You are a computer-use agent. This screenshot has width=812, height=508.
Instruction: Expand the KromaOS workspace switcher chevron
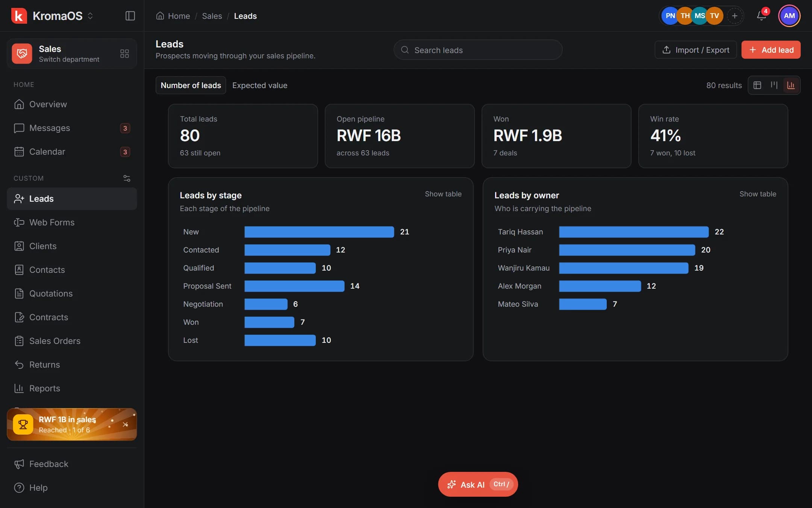[90, 16]
